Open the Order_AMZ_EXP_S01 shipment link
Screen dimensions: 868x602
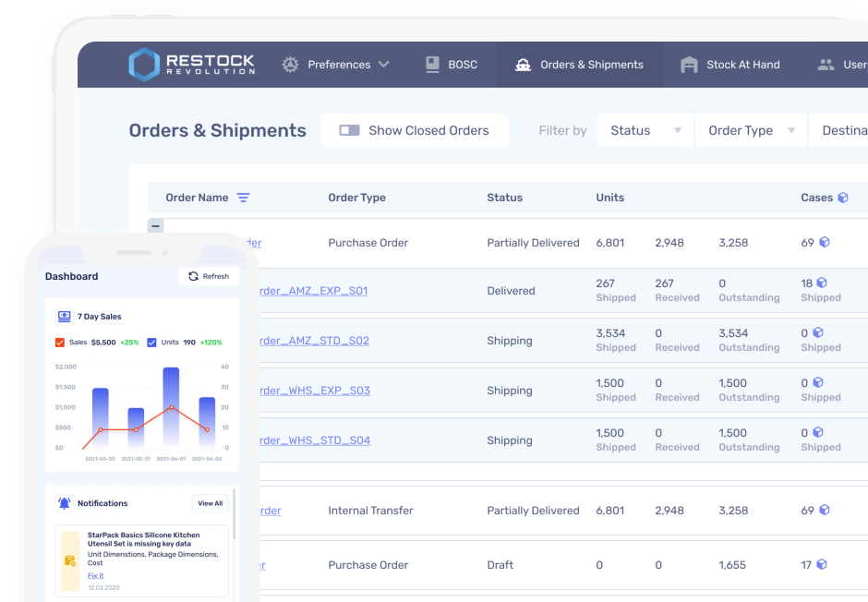(314, 291)
